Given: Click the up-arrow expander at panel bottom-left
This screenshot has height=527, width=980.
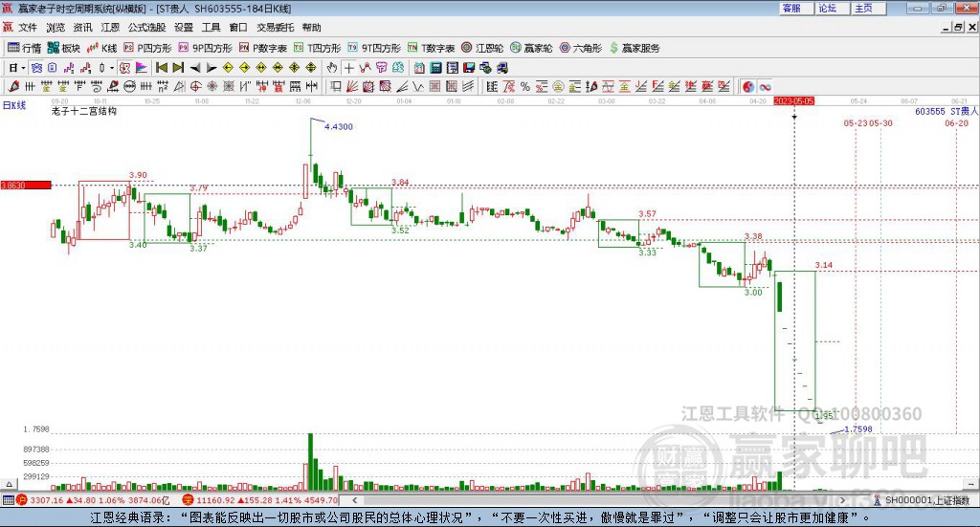Looking at the screenshot, I should pyautogui.click(x=9, y=484).
